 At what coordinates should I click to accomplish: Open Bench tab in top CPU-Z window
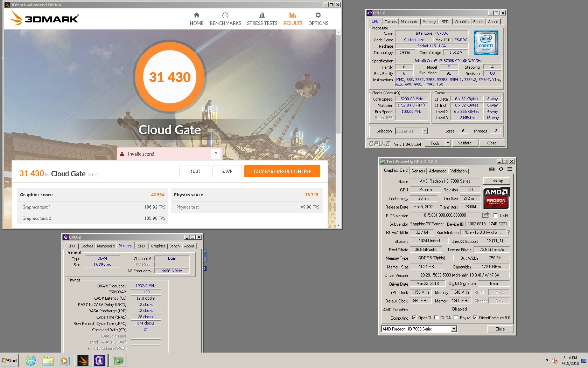(x=478, y=22)
